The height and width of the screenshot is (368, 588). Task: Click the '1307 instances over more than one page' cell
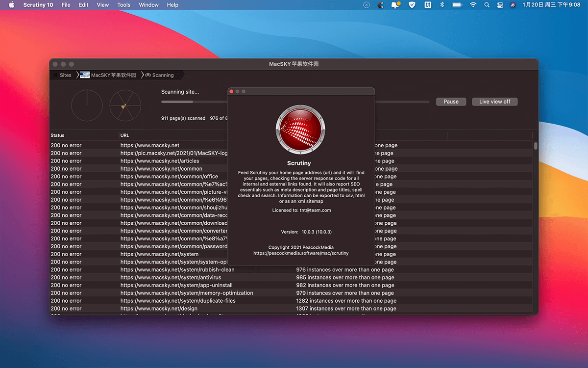point(346,309)
